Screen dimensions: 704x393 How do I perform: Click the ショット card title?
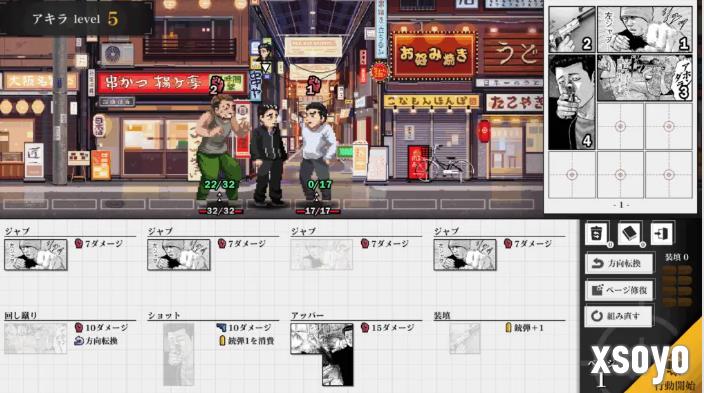click(x=164, y=315)
